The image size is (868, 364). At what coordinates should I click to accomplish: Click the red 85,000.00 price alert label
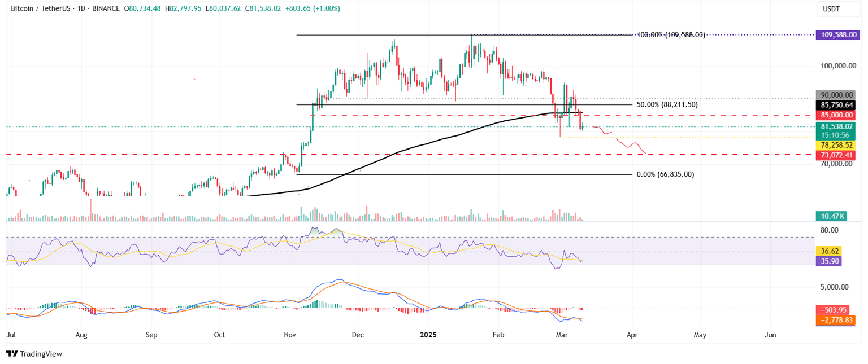coord(838,115)
